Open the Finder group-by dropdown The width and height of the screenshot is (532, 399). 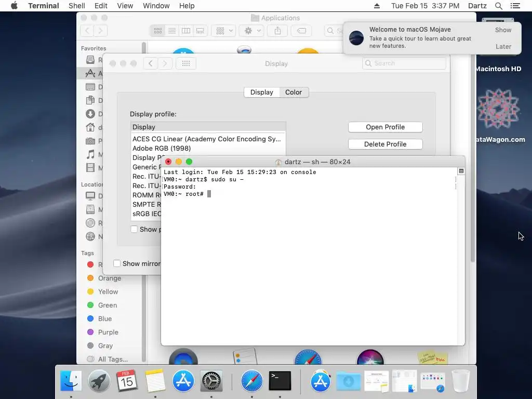coord(223,31)
